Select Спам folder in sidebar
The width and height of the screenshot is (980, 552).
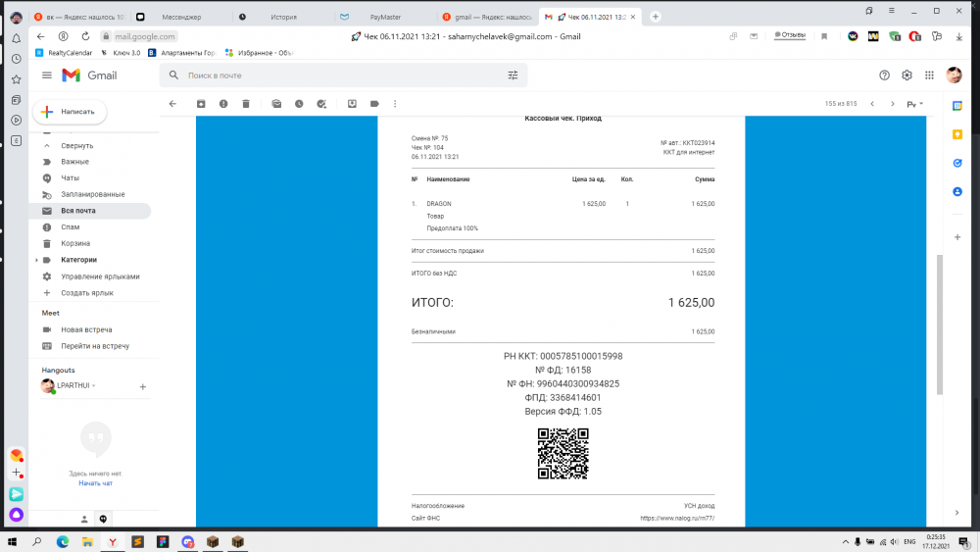[70, 226]
